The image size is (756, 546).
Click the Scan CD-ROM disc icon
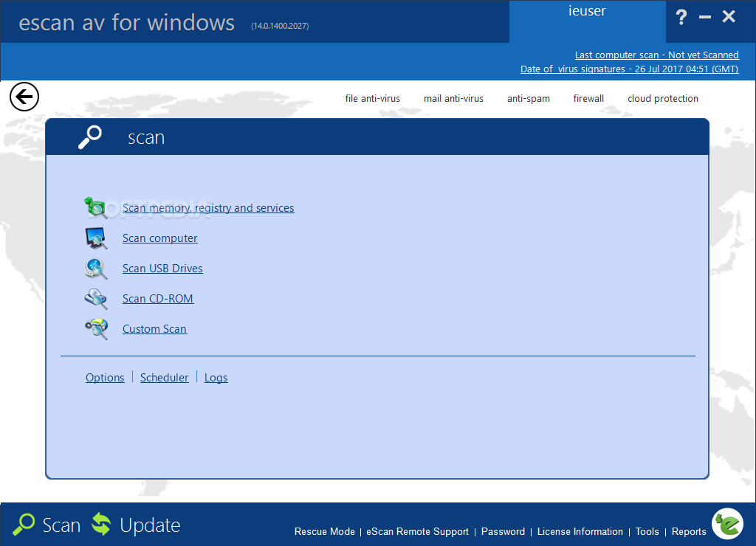(x=97, y=299)
